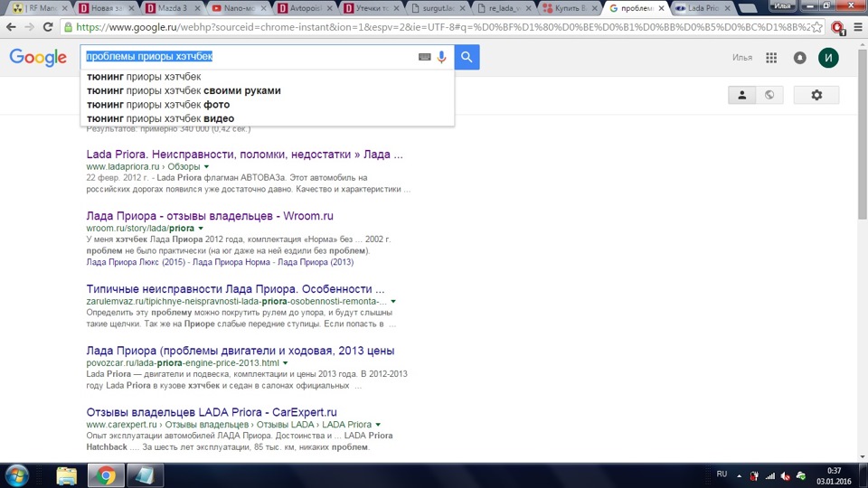Open Lada Priora Неисправности, поломки result
Screen dimensions: 868x488
click(x=244, y=155)
